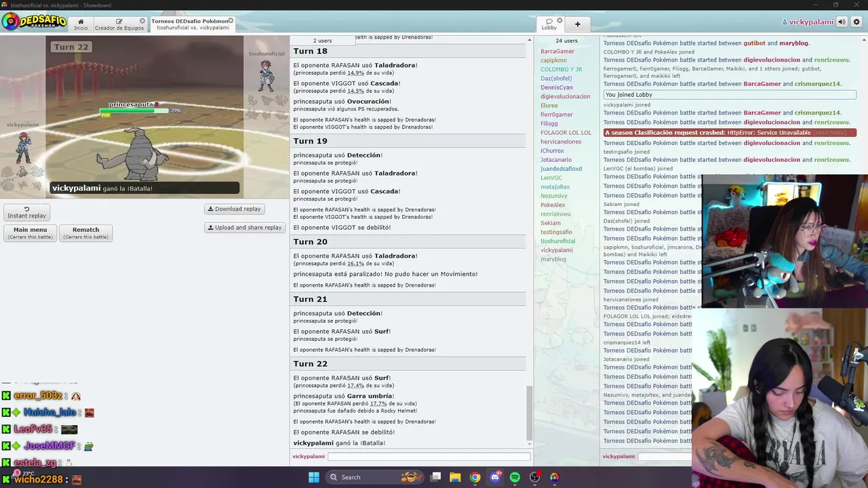Open Task View on taskbar
Screen dimensions: 868x488
tap(435, 477)
